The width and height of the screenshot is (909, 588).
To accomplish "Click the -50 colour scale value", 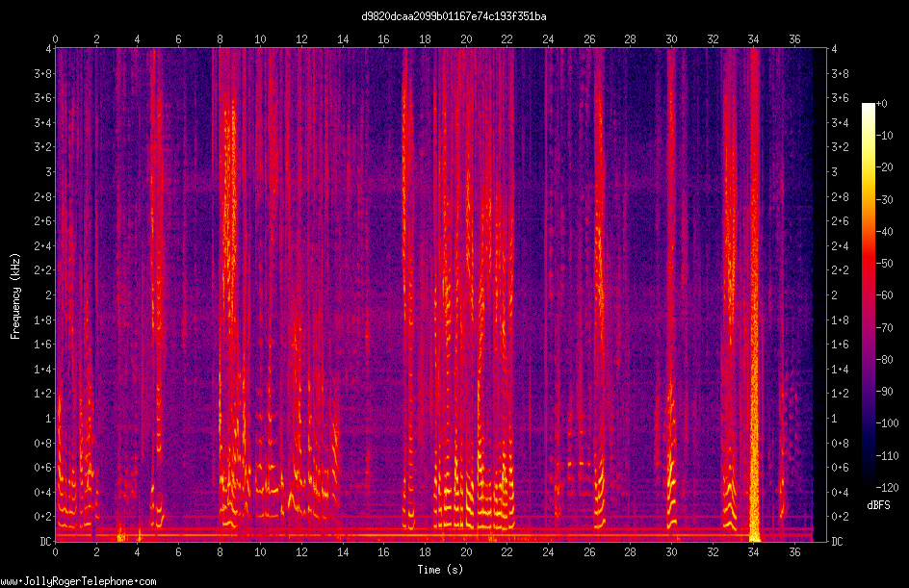I will click(x=884, y=264).
